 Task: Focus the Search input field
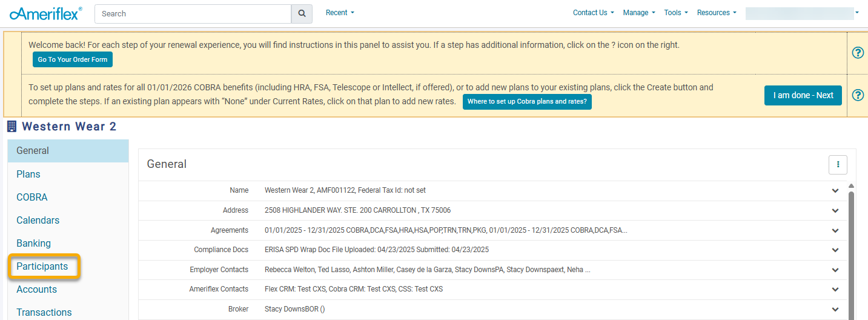(x=193, y=13)
